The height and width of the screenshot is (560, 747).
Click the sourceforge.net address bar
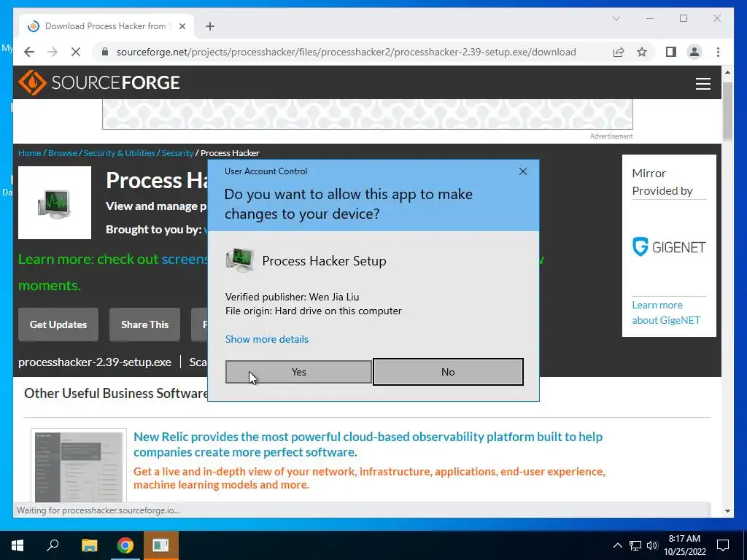pos(347,52)
